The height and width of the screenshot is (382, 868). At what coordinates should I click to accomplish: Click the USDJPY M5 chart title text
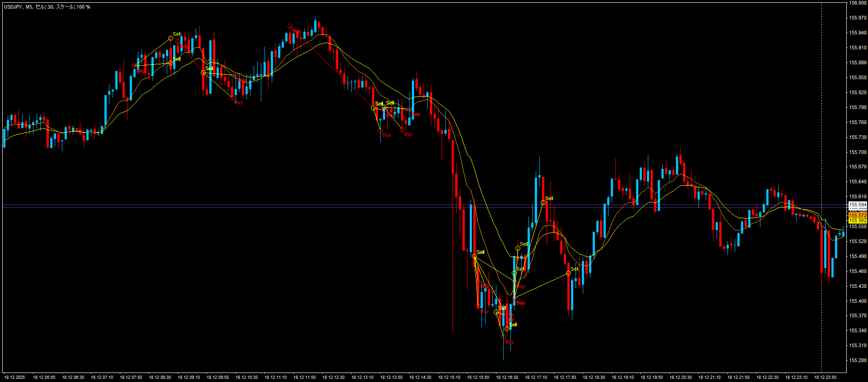click(x=47, y=7)
